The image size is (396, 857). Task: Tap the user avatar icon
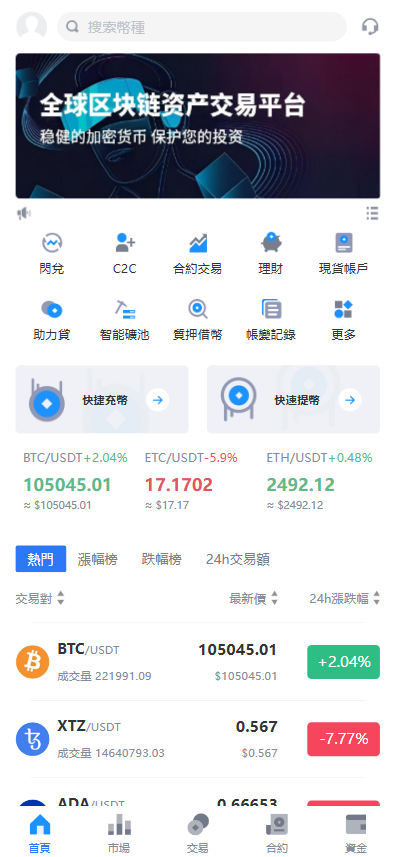coord(32,26)
